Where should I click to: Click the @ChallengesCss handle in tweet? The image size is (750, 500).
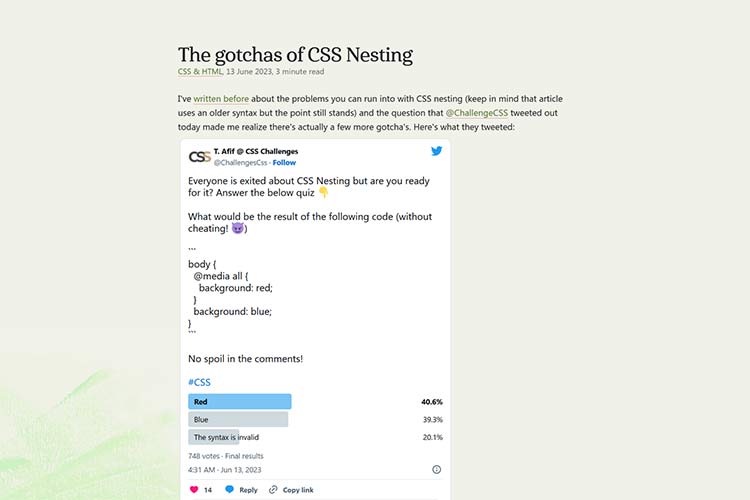pyautogui.click(x=238, y=162)
